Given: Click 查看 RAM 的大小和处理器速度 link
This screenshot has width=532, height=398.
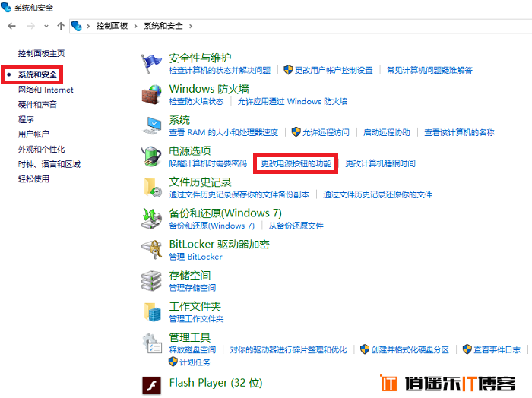Looking at the screenshot, I should click(x=223, y=132).
